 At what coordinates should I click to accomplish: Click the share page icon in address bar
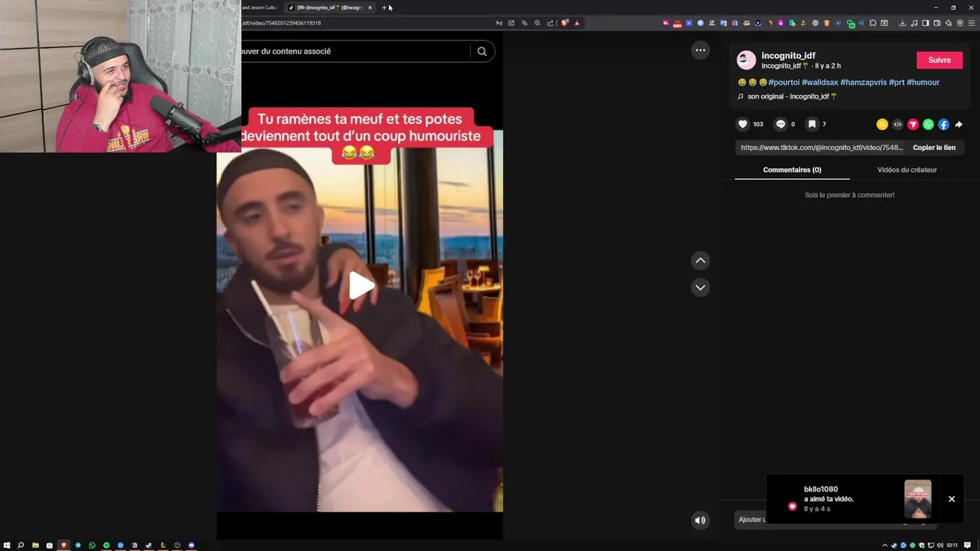pyautogui.click(x=550, y=23)
